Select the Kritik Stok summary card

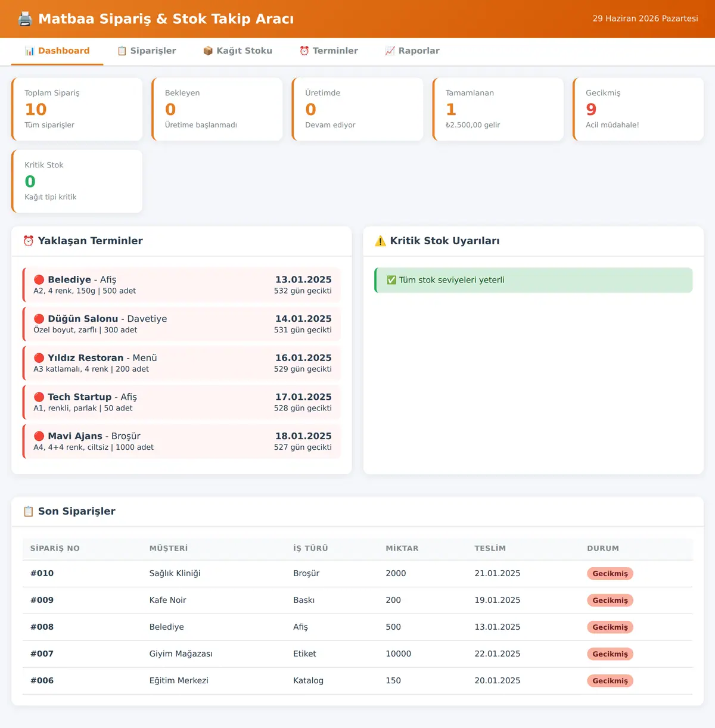[x=77, y=182]
